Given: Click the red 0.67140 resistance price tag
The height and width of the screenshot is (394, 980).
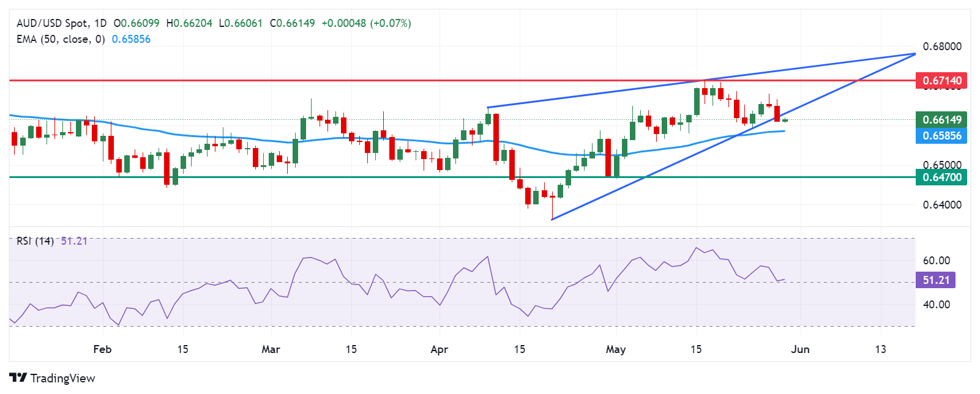Looking at the screenshot, I should [x=941, y=81].
